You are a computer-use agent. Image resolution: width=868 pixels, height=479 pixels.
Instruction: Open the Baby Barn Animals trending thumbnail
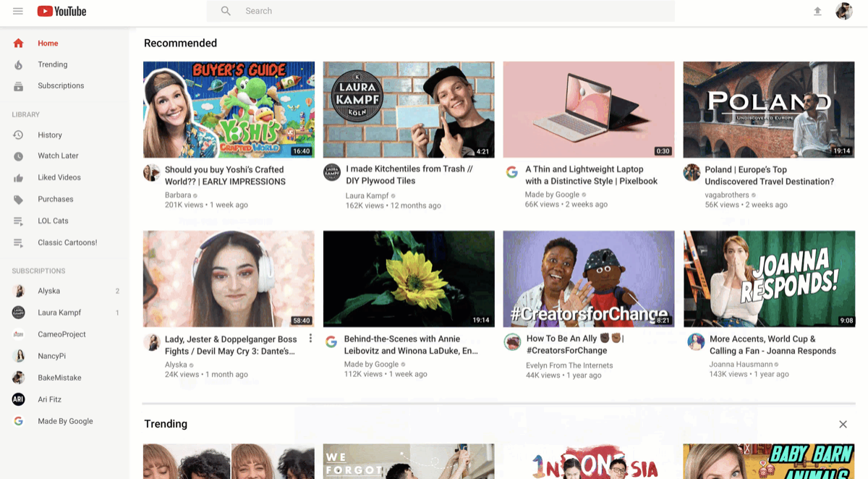click(x=769, y=462)
